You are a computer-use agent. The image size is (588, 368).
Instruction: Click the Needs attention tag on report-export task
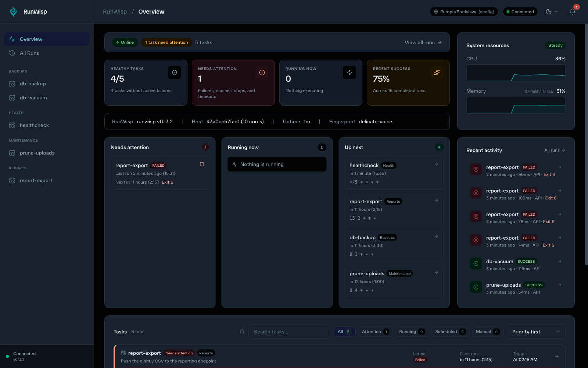tap(179, 353)
